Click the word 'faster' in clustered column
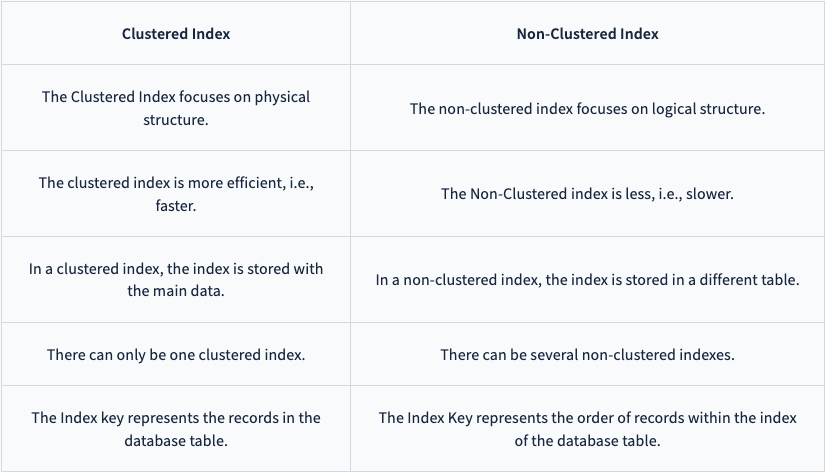The height and width of the screenshot is (472, 825). pyautogui.click(x=176, y=205)
